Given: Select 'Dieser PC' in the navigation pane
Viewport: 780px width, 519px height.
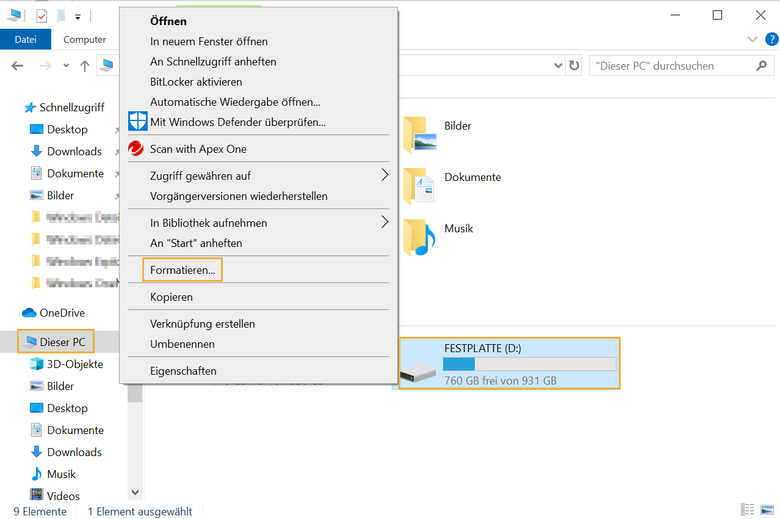Looking at the screenshot, I should [62, 342].
